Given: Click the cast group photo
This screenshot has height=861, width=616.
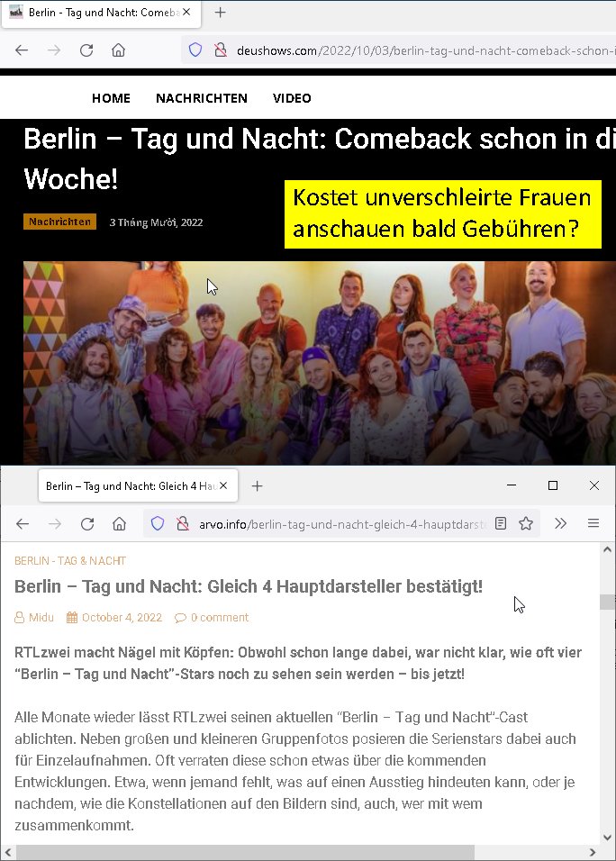Looking at the screenshot, I should (x=320, y=363).
